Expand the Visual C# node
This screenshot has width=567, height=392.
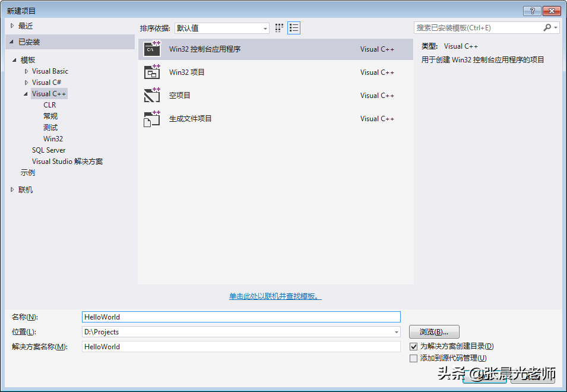[26, 83]
